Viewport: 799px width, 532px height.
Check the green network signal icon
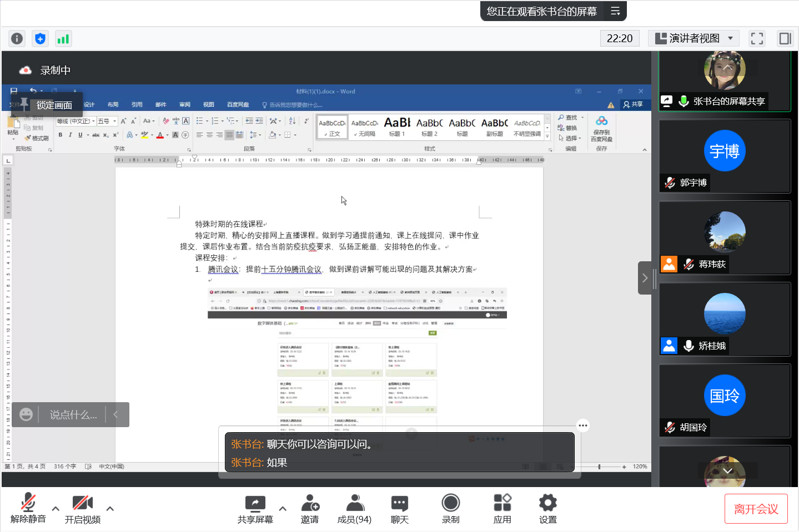pos(63,38)
